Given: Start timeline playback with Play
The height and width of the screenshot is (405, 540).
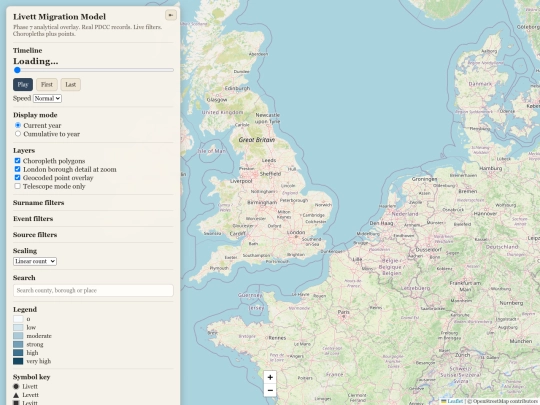Looking at the screenshot, I should [23, 84].
